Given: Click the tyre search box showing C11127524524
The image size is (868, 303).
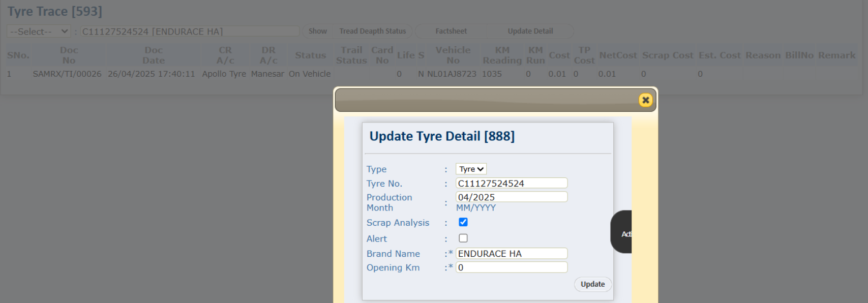Looking at the screenshot, I should [x=190, y=32].
